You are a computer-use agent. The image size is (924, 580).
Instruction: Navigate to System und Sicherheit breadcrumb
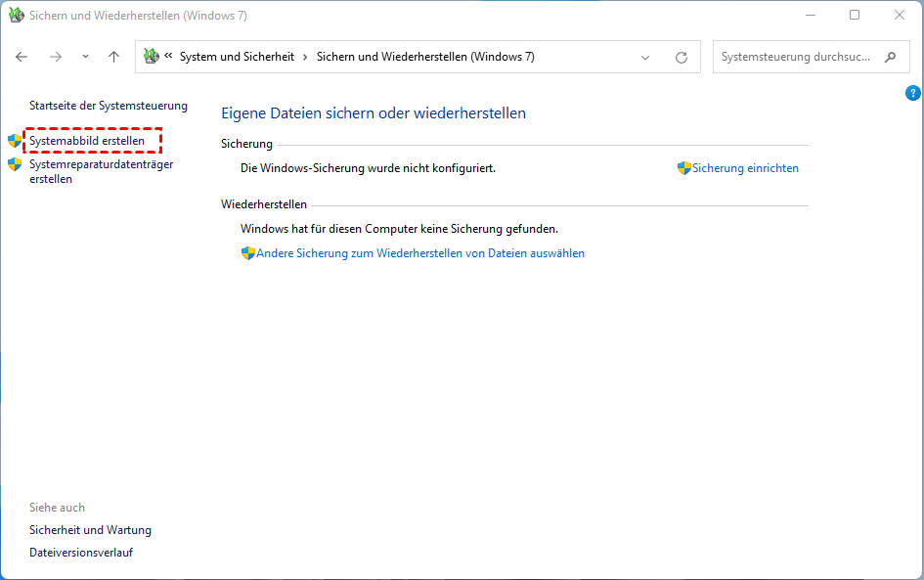coord(237,57)
